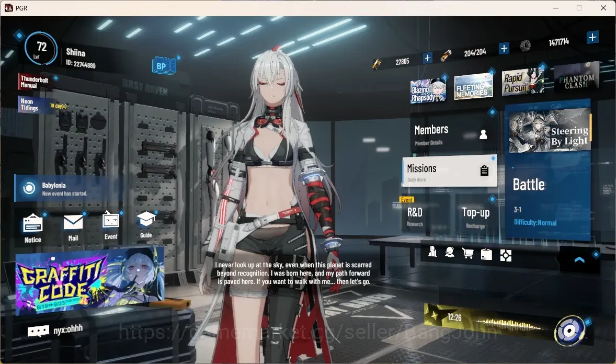Open the Guide graduation cap icon

146,219
